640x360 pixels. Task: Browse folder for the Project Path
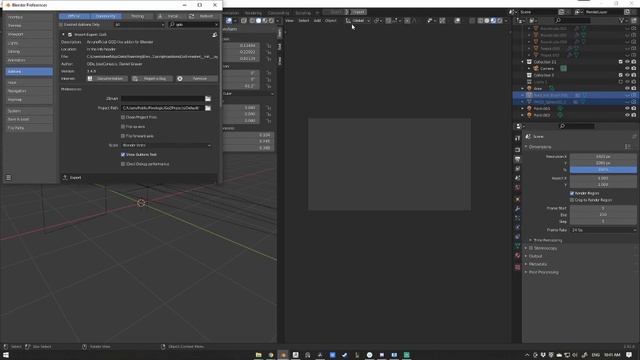[208, 108]
